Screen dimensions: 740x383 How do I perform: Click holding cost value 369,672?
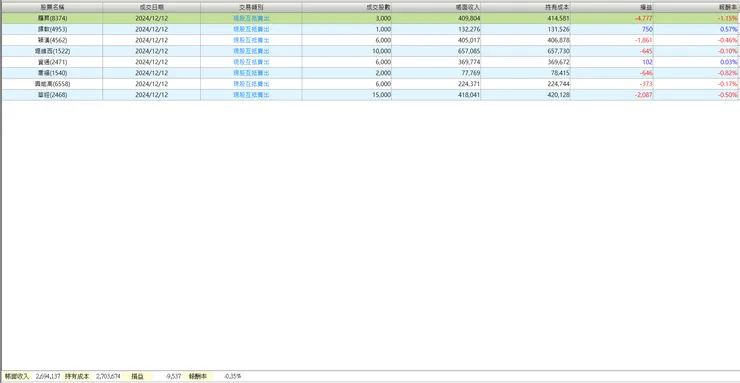click(x=559, y=62)
